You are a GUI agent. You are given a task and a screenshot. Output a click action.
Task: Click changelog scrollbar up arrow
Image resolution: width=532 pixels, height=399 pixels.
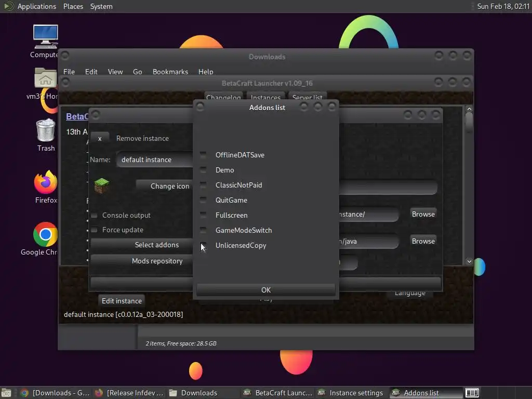coord(469,109)
